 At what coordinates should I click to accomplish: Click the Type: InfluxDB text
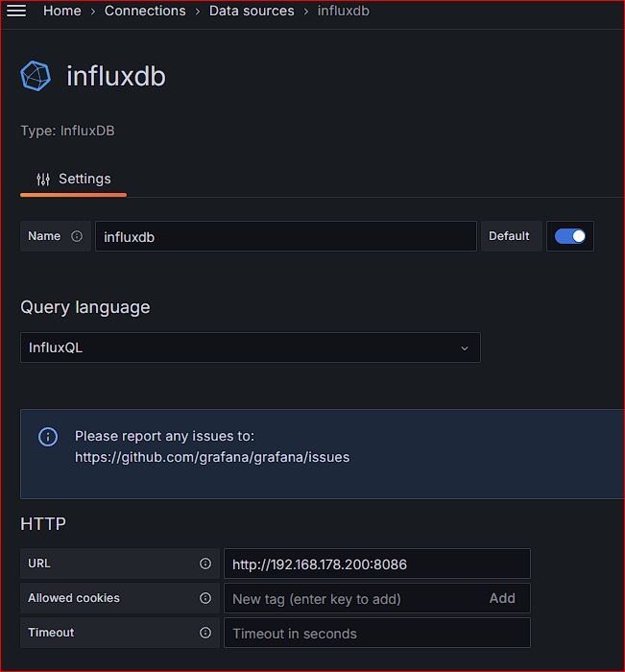[x=68, y=131]
